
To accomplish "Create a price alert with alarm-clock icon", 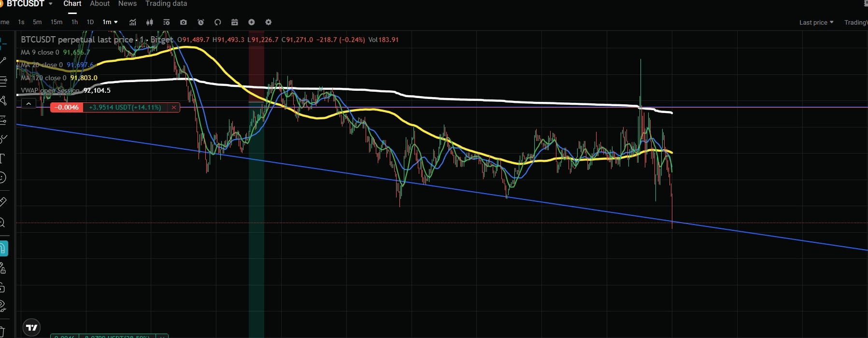I will (201, 22).
